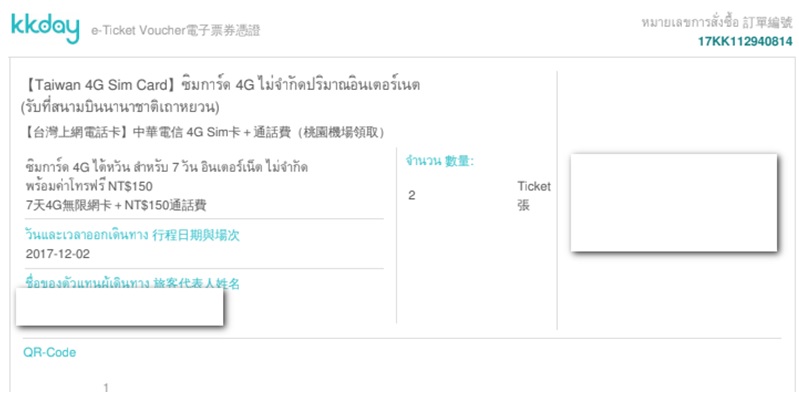Click order number 17KK112940814

click(745, 42)
